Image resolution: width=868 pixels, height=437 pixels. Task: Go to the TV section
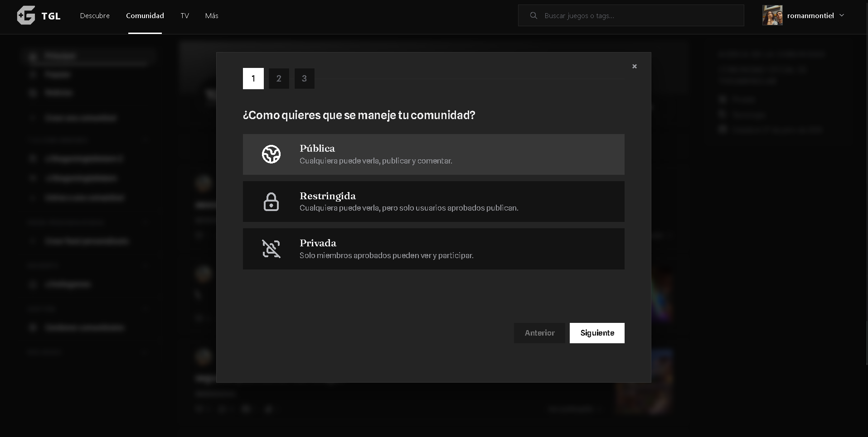point(184,15)
